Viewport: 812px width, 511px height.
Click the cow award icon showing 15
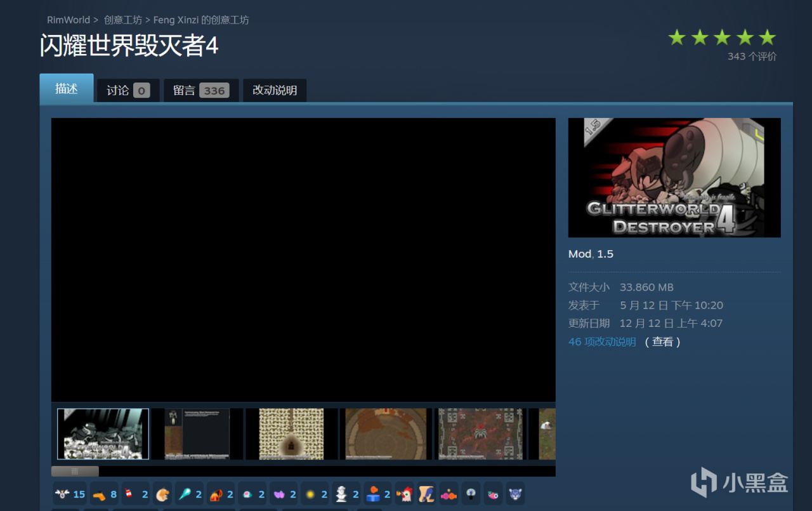coord(70,494)
